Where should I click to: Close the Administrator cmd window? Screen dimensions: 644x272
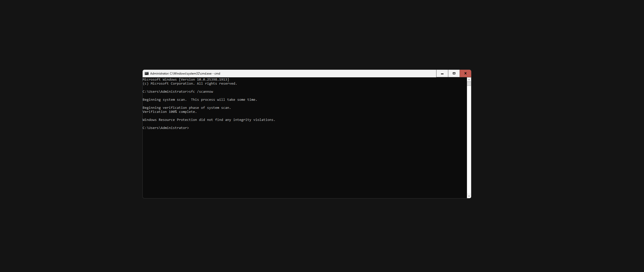point(465,74)
